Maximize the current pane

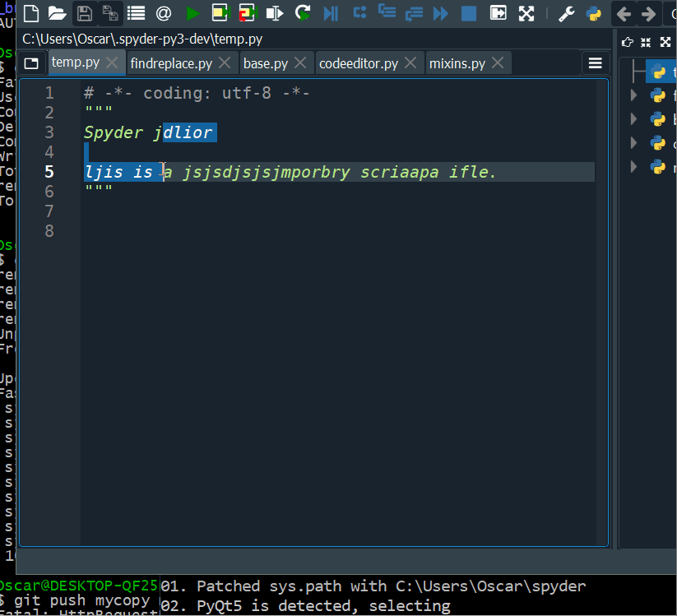pos(498,13)
